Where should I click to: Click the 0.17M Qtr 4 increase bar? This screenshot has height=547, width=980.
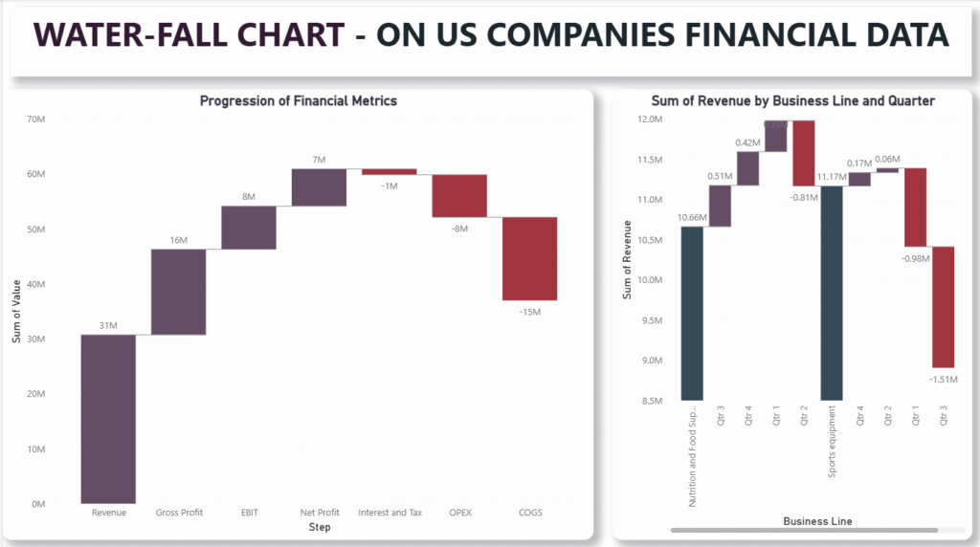(x=859, y=179)
